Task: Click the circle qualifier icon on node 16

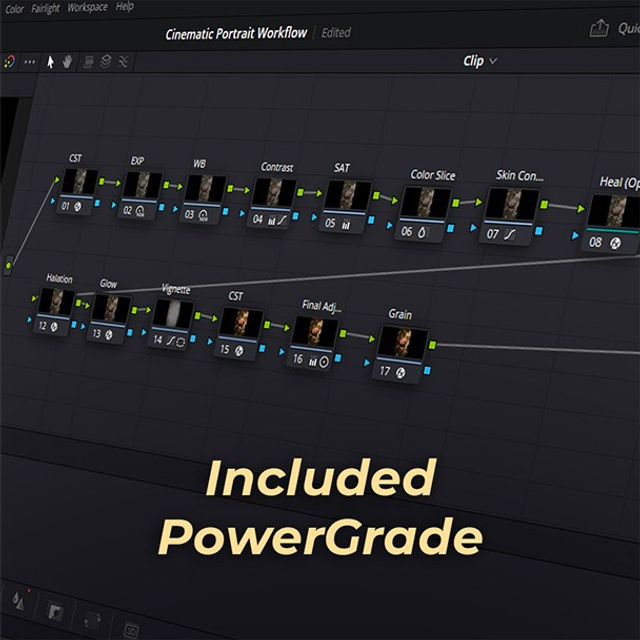Action: tap(324, 362)
